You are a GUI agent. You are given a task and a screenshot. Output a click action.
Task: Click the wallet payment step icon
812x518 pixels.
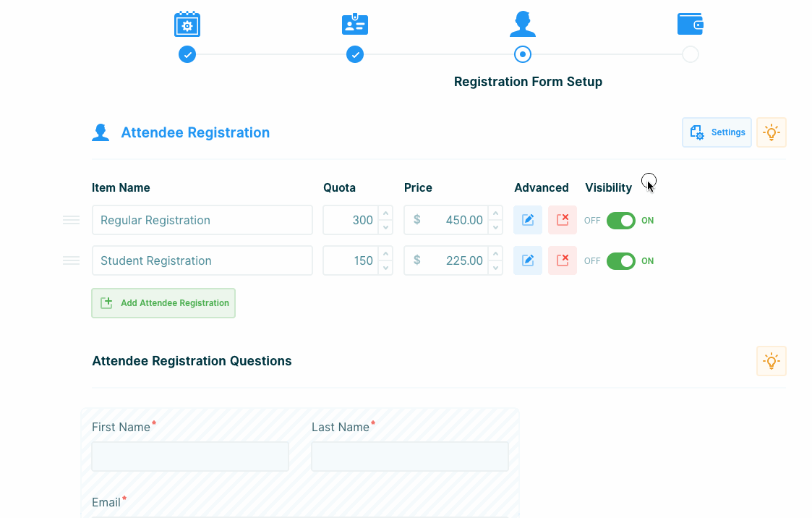(x=690, y=25)
